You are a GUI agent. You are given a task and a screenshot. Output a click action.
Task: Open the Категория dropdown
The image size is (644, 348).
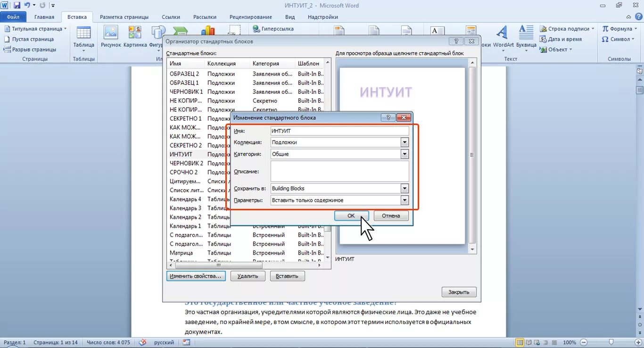click(405, 154)
